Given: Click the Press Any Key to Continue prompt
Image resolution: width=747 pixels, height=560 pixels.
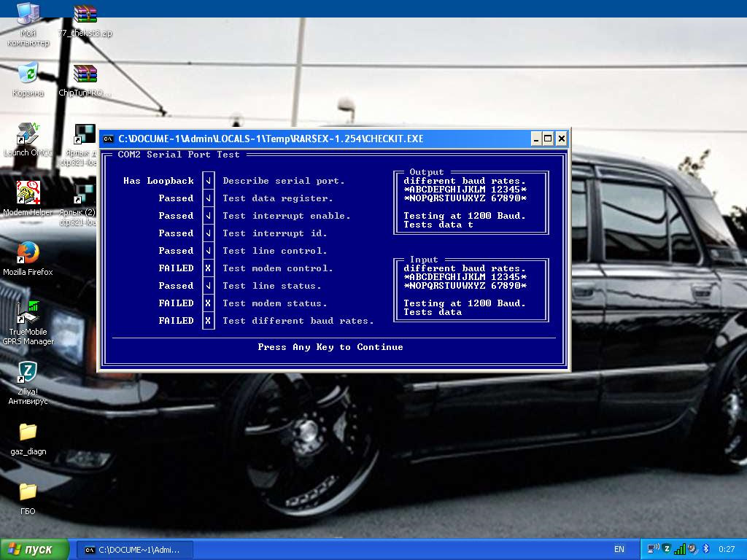Looking at the screenshot, I should tap(330, 347).
